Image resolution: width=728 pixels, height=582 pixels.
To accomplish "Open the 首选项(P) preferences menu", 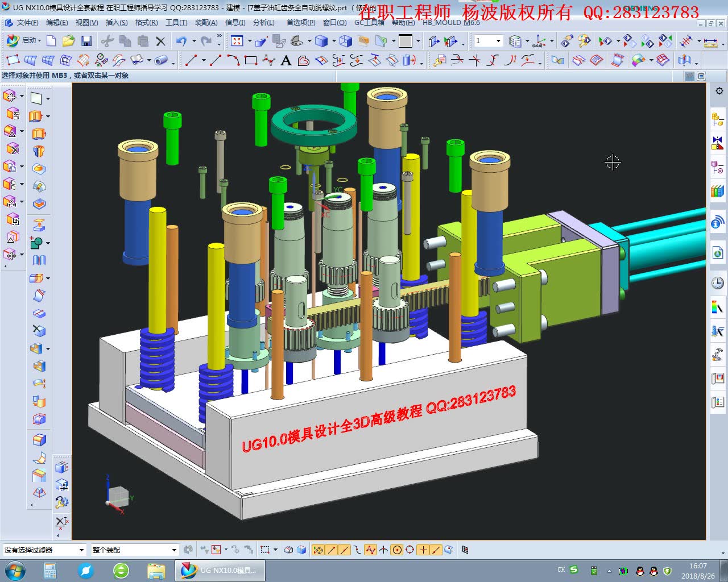I will tap(301, 23).
